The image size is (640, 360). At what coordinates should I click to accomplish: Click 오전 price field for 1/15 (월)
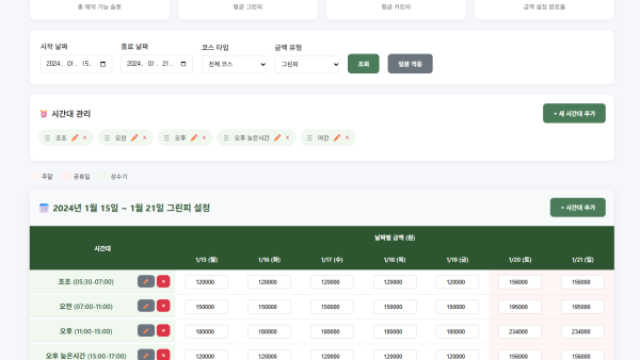[206, 307]
